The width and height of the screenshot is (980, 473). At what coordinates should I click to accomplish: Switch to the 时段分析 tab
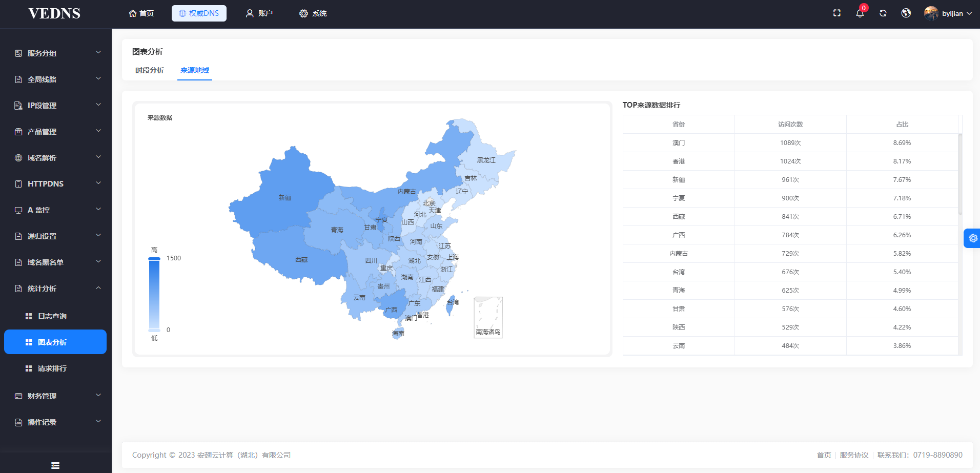click(149, 70)
